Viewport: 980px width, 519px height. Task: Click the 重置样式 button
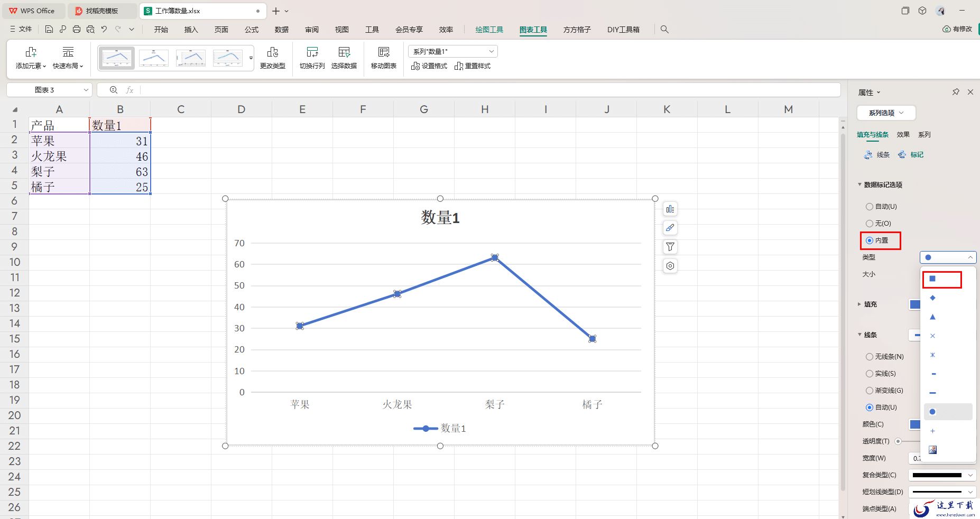473,66
